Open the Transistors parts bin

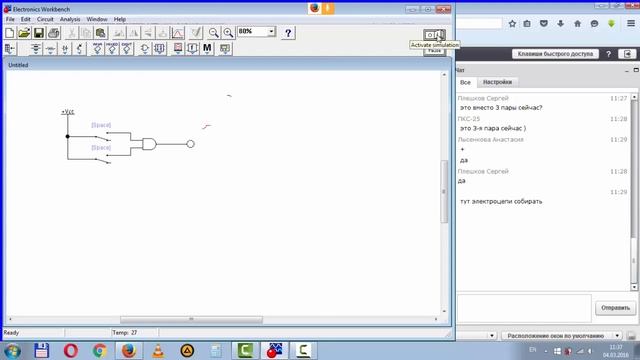pos(80,49)
